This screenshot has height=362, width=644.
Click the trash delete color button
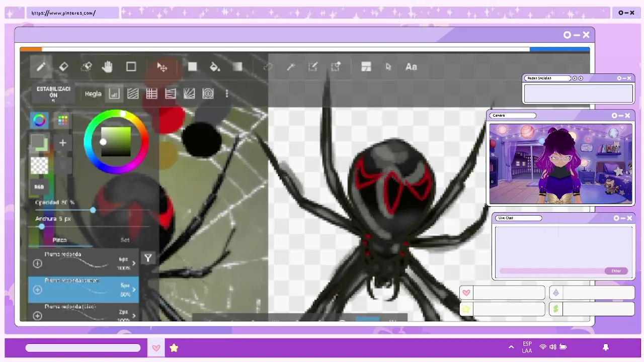pyautogui.click(x=62, y=165)
